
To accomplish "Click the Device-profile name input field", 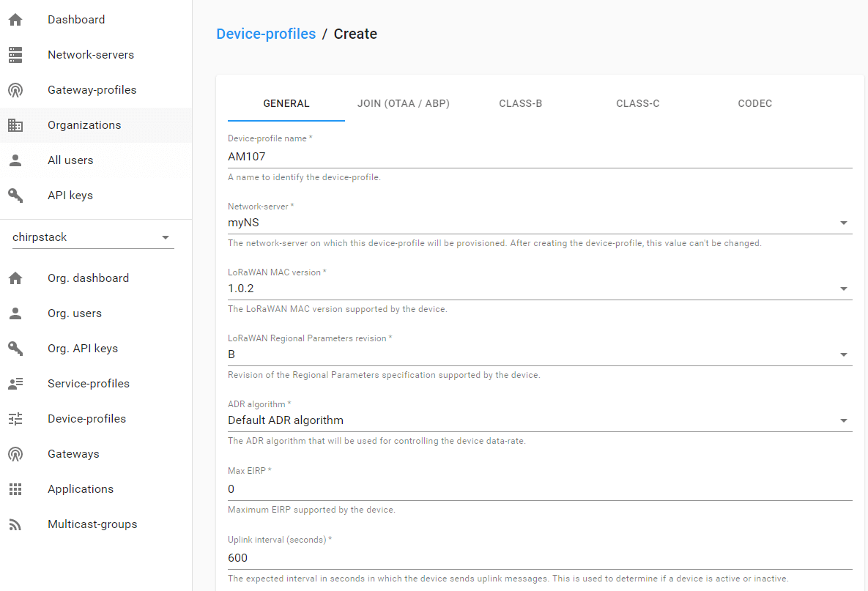I will (539, 156).
